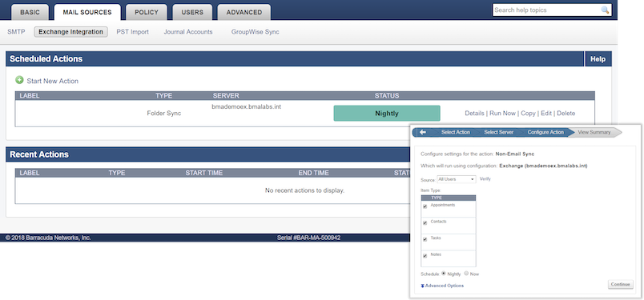Click Run Now for Folder Sync
This screenshot has height=300, width=644.
(502, 114)
